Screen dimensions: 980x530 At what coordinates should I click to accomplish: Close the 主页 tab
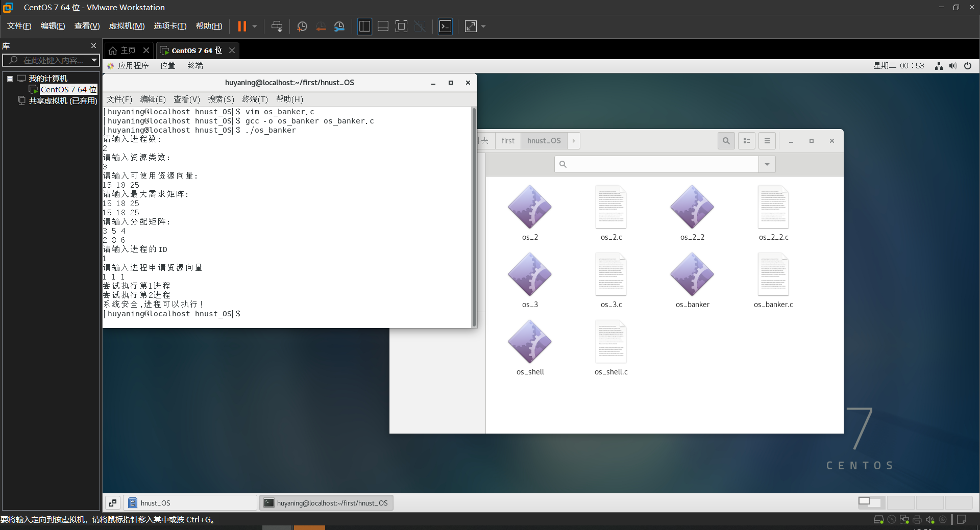146,50
